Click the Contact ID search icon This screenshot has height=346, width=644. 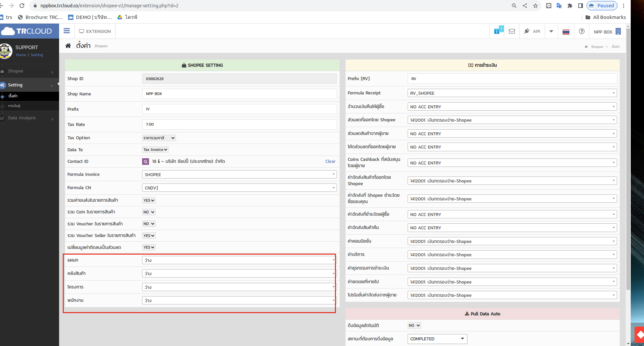click(145, 162)
